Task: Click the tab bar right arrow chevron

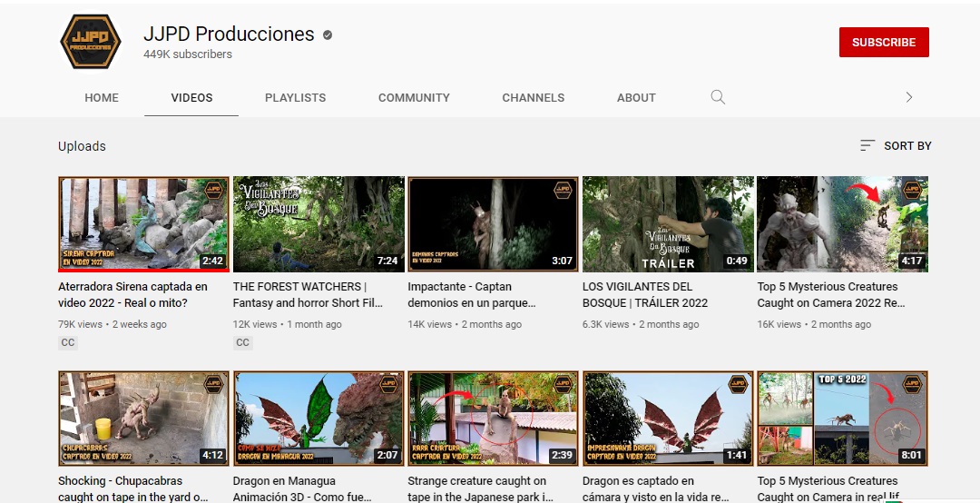Action: 908,97
